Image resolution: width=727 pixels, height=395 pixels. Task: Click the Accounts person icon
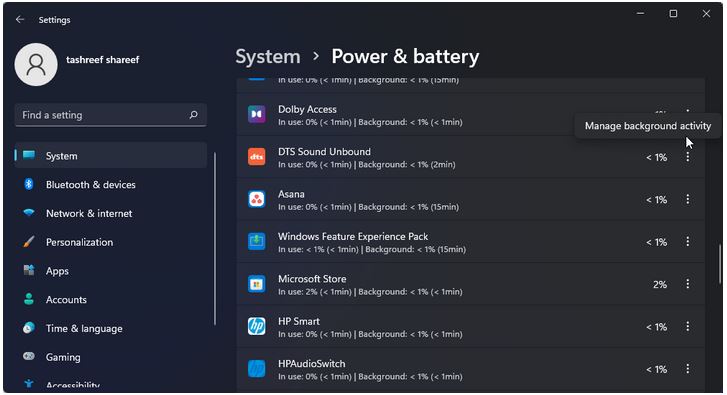(x=29, y=299)
